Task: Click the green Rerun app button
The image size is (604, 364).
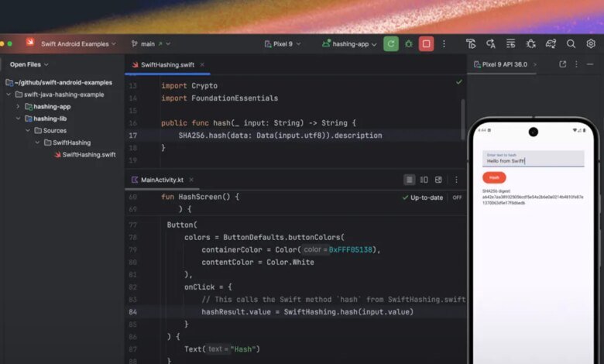Action: click(392, 44)
